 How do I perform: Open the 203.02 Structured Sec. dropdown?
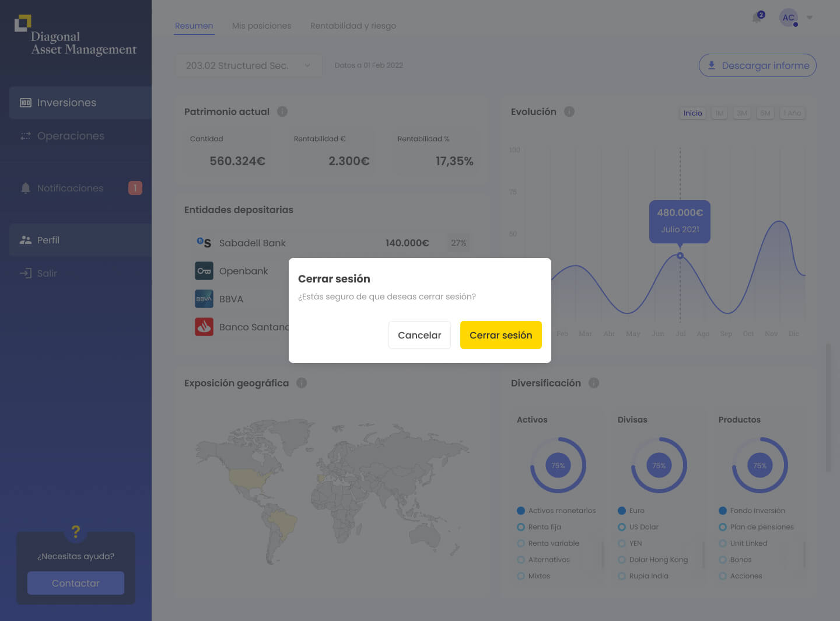pos(249,65)
